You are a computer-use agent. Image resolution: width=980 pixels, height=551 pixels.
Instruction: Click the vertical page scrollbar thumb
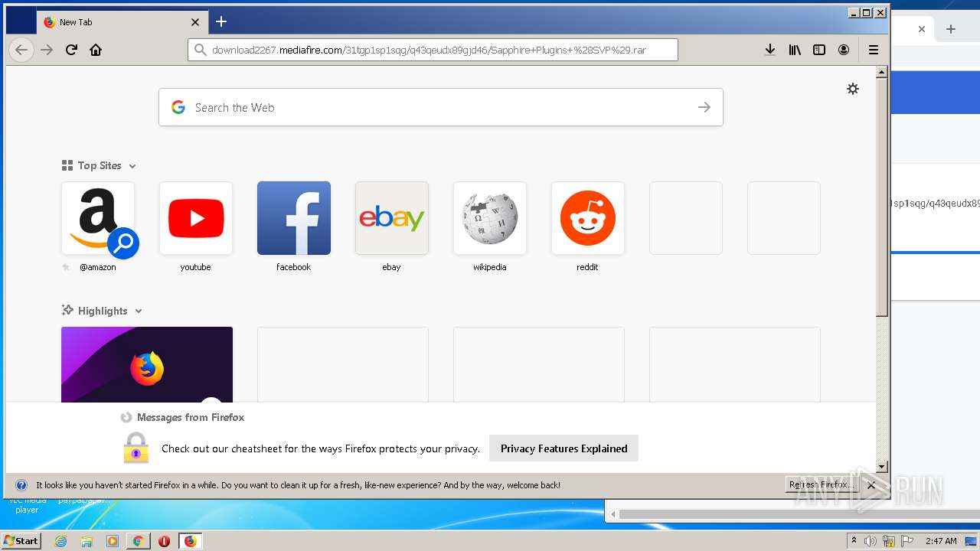(x=882, y=197)
